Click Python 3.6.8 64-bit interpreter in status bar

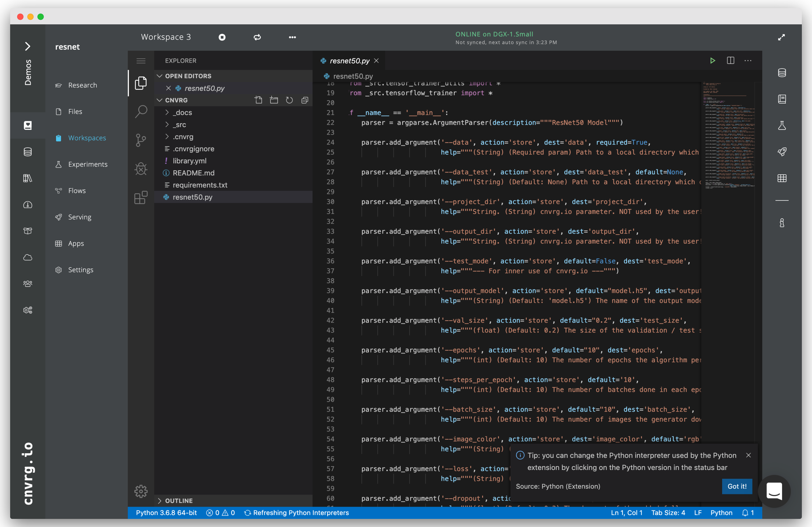click(x=166, y=513)
